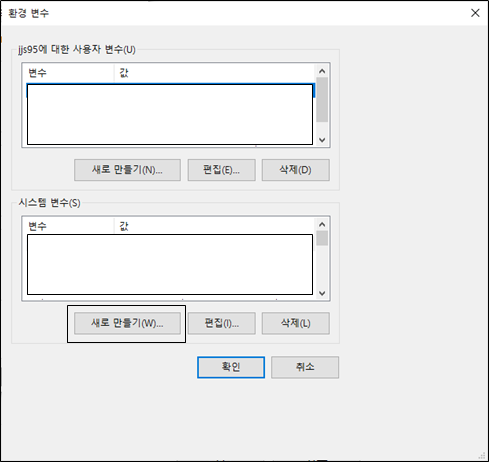The height and width of the screenshot is (462, 489).
Task: Sort system variables by 변수 column header
Action: click(68, 226)
